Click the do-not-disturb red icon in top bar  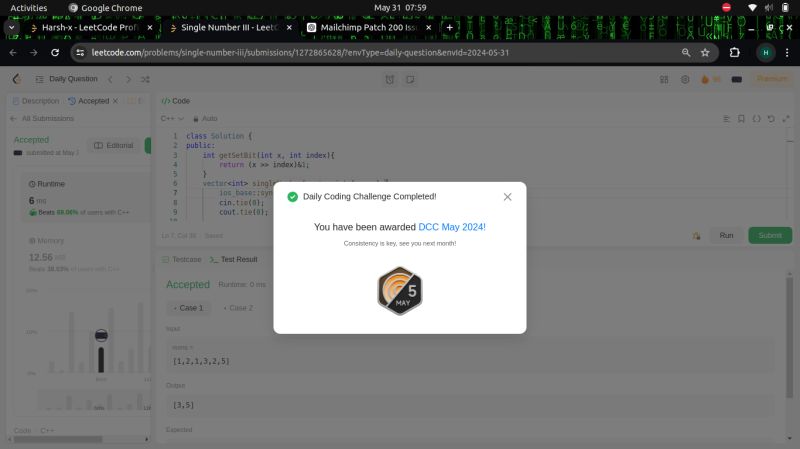click(x=727, y=8)
